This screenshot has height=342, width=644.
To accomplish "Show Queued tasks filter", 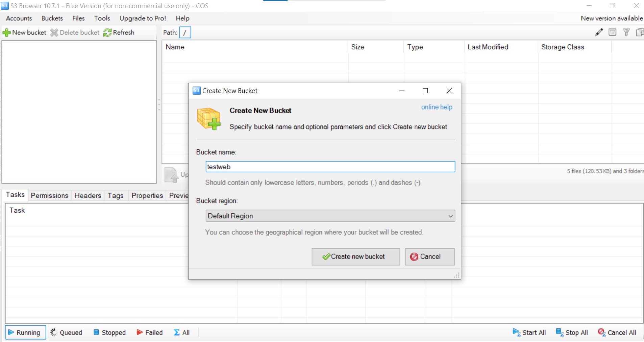I will 66,333.
